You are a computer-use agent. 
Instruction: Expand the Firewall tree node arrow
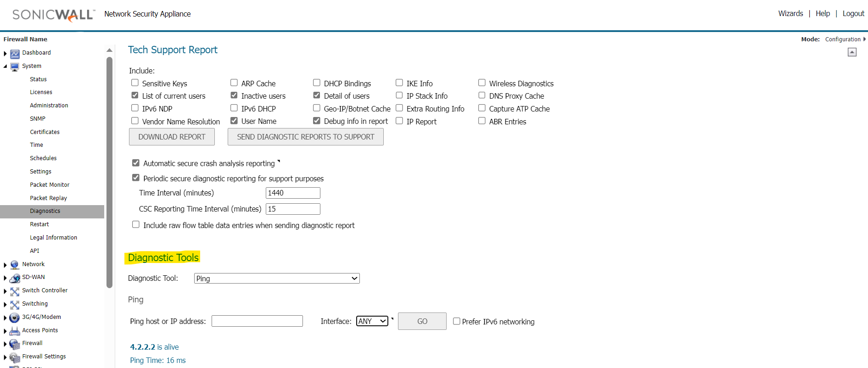(x=5, y=344)
